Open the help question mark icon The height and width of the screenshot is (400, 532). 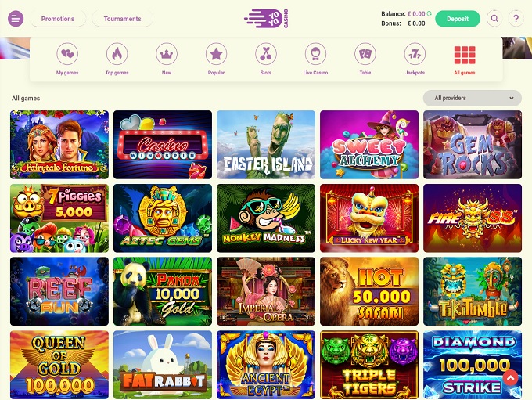(516, 19)
